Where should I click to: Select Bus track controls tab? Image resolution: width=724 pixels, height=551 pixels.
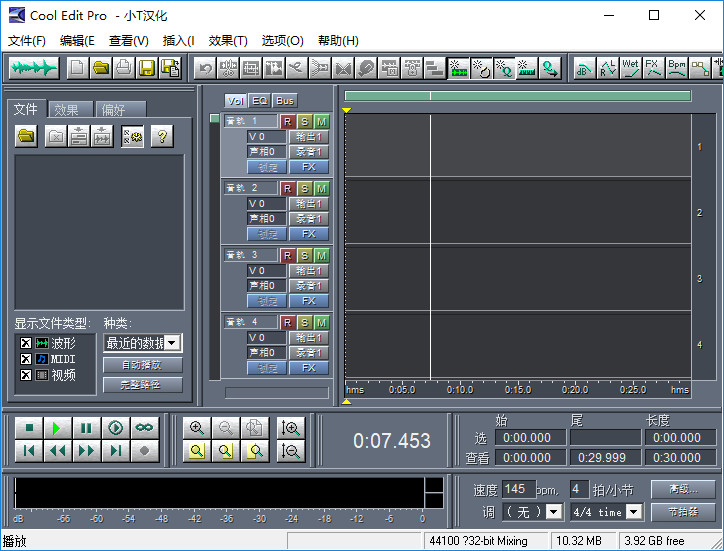tap(285, 101)
